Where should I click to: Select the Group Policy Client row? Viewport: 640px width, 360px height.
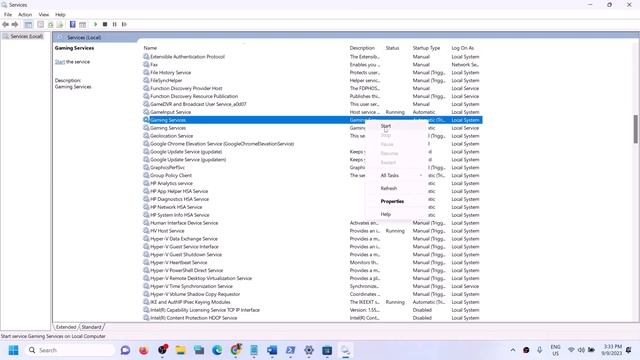pyautogui.click(x=312, y=176)
